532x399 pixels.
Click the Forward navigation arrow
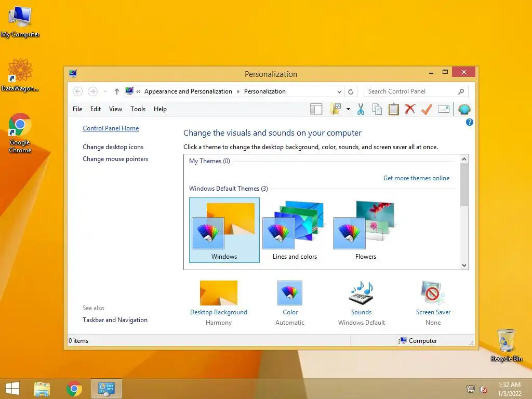click(x=92, y=91)
